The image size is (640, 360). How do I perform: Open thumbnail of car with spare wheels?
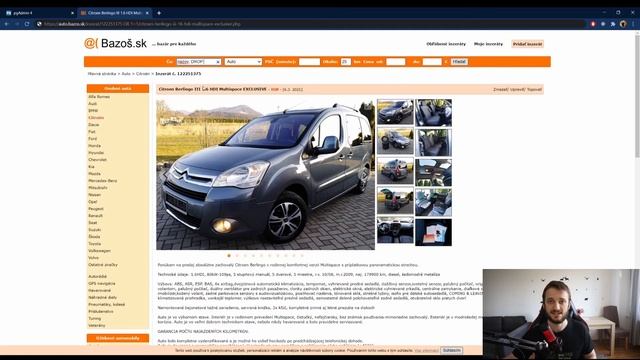(x=395, y=142)
